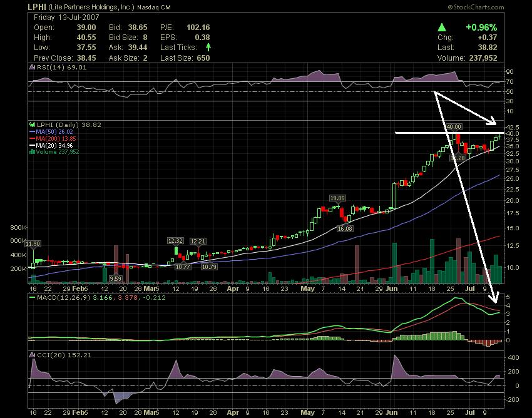The width and height of the screenshot is (532, 418).
Task: Click the blue MA(50) legend line
Action: (32, 132)
